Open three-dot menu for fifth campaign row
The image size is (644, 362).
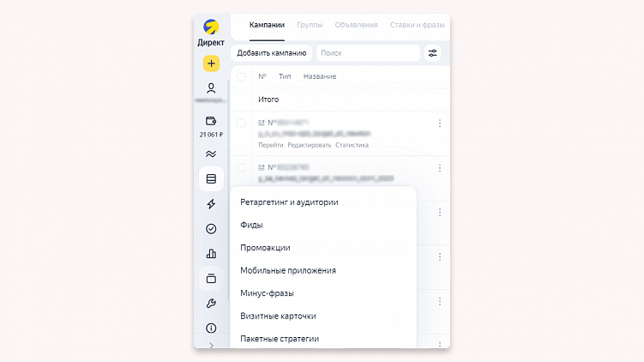coord(439,302)
